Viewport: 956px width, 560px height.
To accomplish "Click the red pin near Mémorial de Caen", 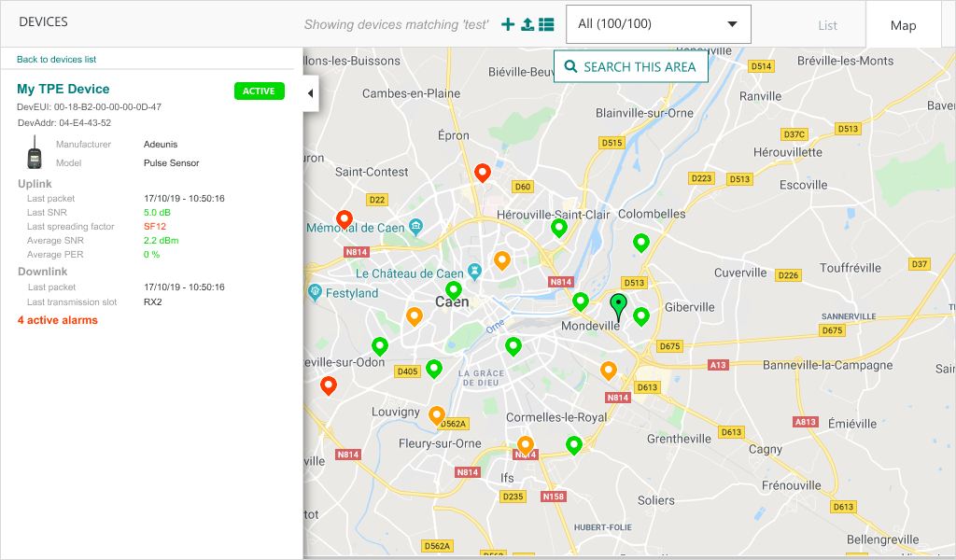I will (x=344, y=219).
